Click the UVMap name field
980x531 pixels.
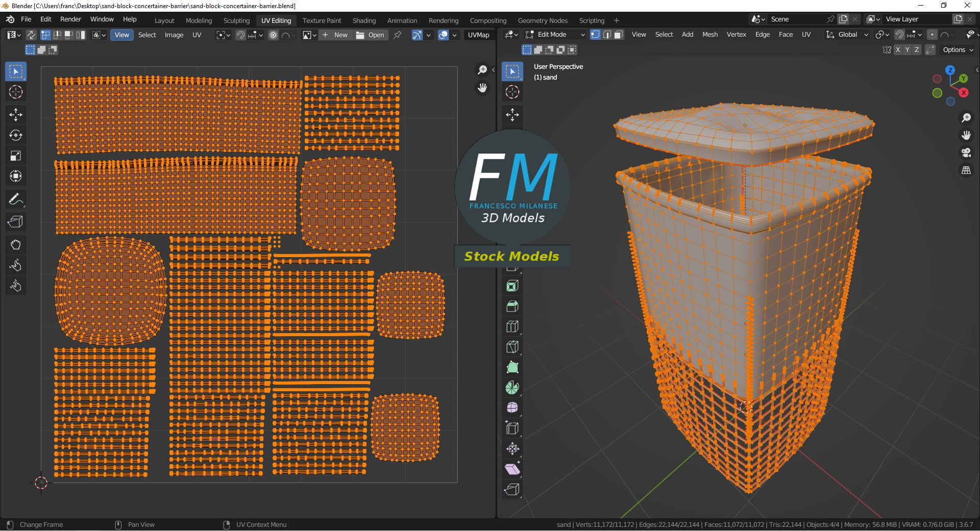point(478,35)
